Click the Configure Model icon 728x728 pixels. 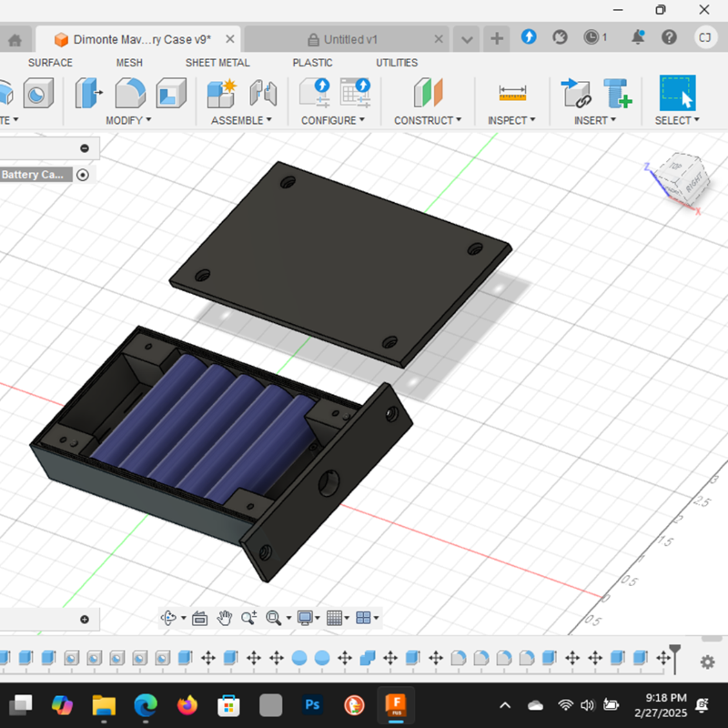click(315, 93)
